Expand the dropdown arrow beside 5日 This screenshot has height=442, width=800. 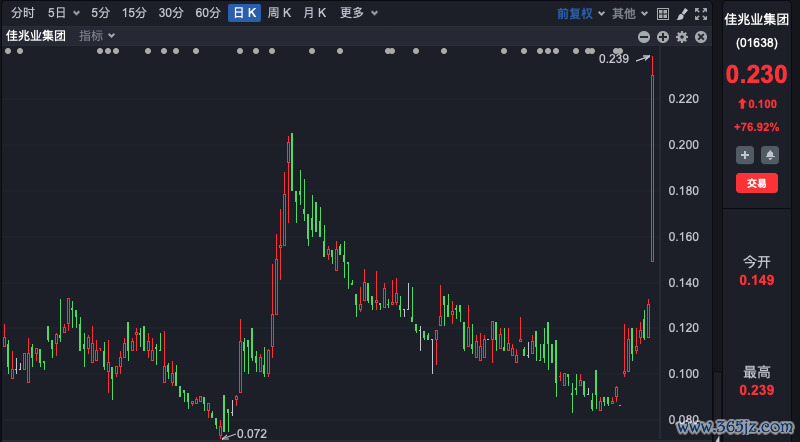pyautogui.click(x=77, y=13)
